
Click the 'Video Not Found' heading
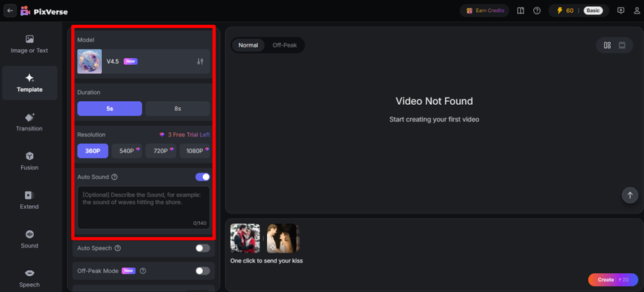pyautogui.click(x=434, y=101)
